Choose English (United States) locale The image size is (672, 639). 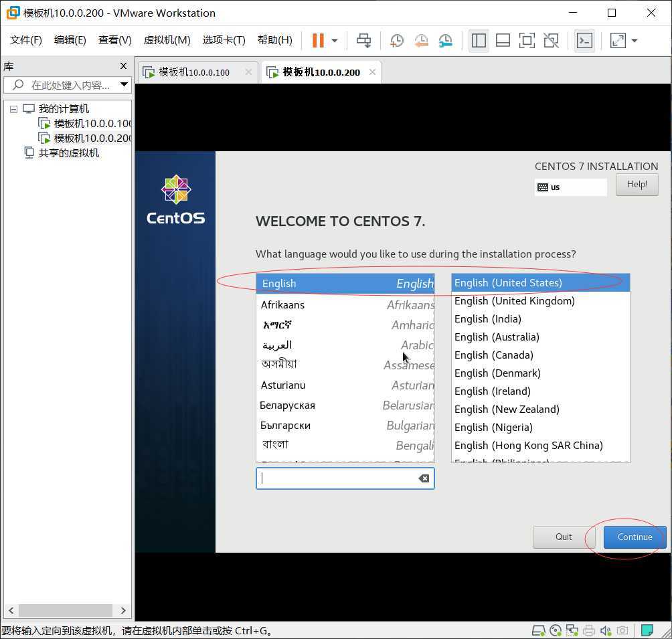click(541, 283)
